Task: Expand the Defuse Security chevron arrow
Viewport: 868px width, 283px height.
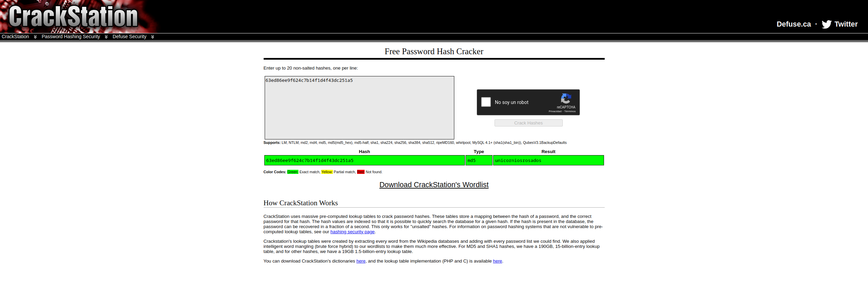Action: 152,37
